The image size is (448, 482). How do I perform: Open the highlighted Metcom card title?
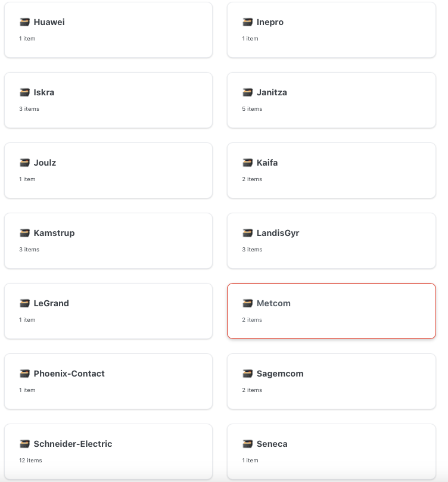273,303
